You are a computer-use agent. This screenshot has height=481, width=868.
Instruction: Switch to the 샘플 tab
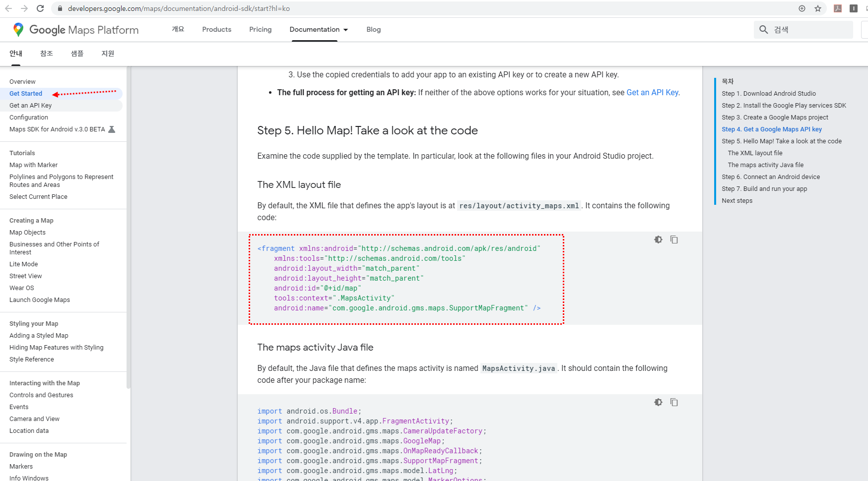click(77, 54)
